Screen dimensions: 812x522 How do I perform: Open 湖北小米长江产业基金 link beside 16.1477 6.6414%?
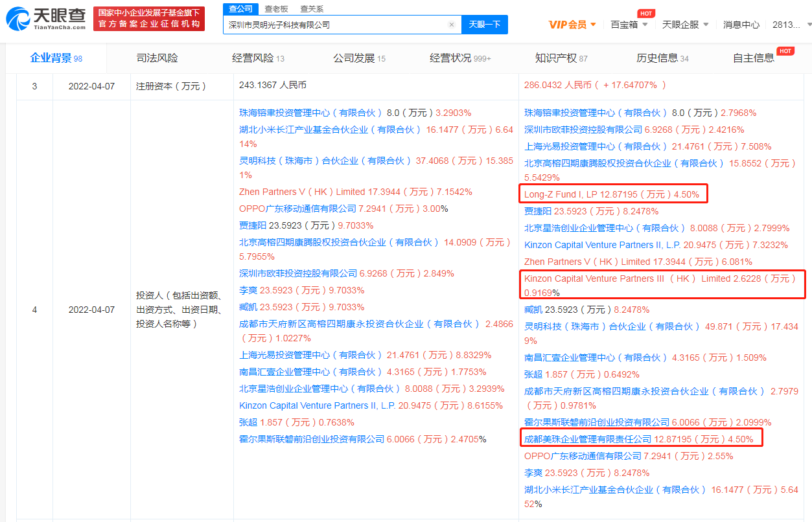(331, 130)
